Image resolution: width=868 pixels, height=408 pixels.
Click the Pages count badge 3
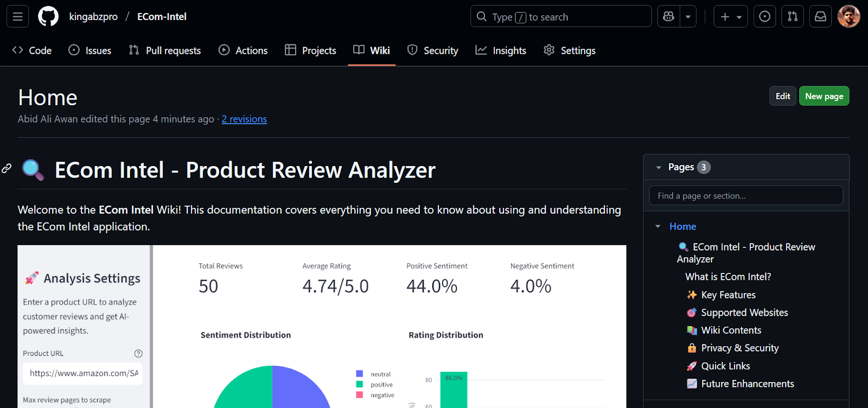pyautogui.click(x=704, y=167)
